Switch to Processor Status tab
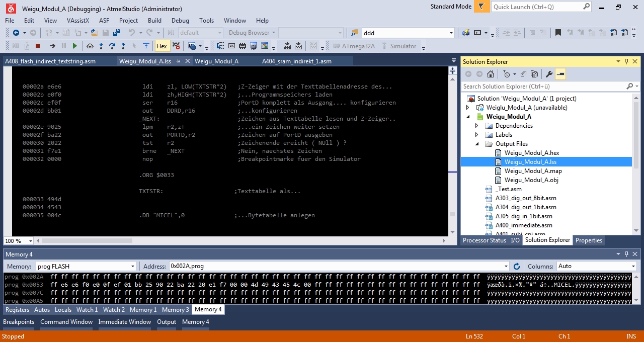Viewport: 644px width, 342px height. (x=485, y=240)
